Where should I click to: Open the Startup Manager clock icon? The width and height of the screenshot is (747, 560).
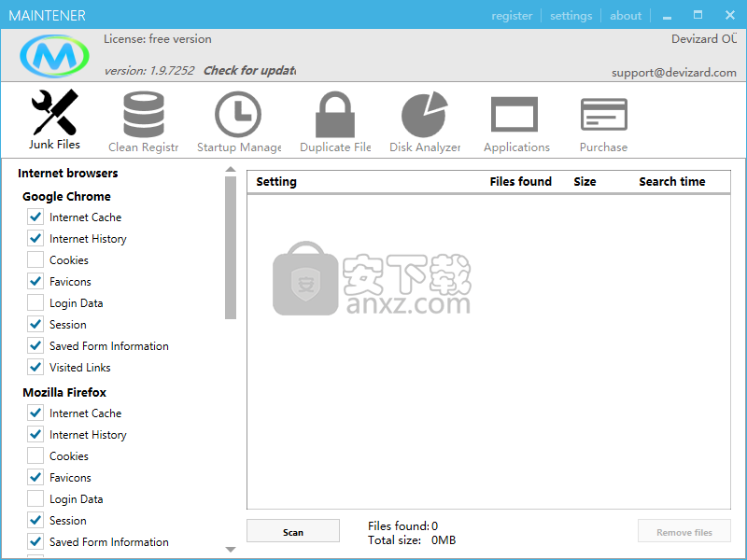pyautogui.click(x=238, y=116)
